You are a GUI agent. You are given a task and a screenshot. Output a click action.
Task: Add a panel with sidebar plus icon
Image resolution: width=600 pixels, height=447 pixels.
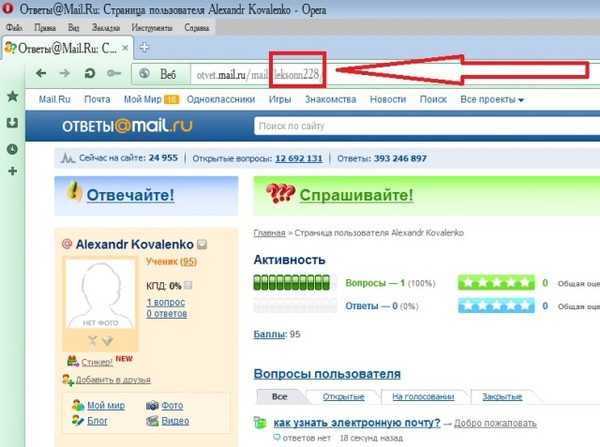click(13, 171)
